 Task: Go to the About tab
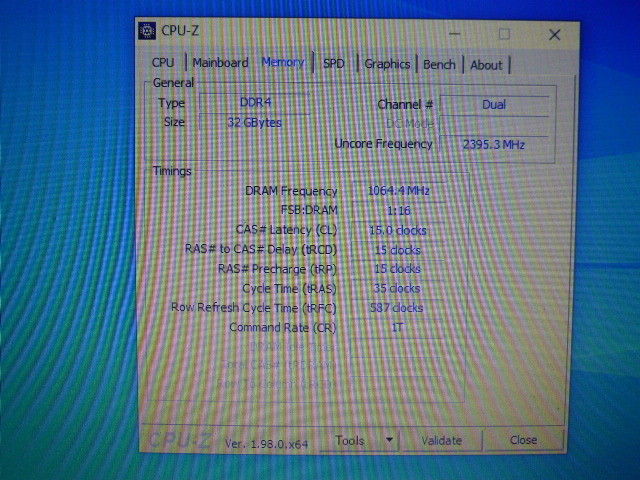tap(486, 65)
